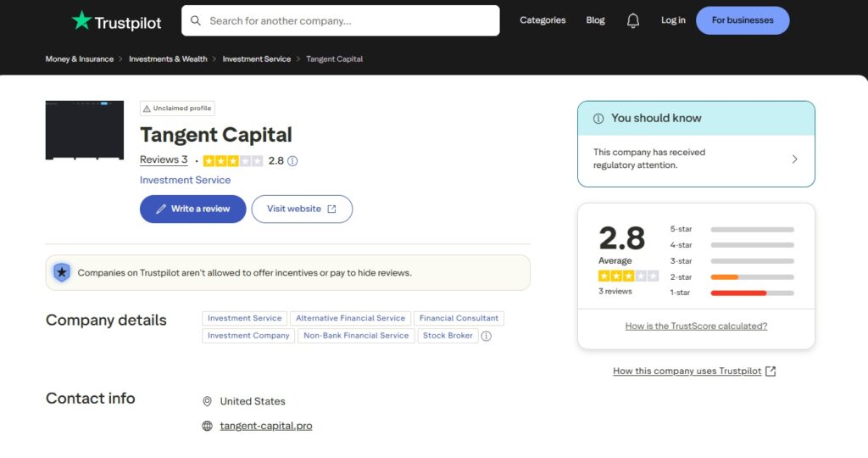Click the globe icon beside website address
Viewport: 868px width, 458px height.
pyautogui.click(x=207, y=426)
